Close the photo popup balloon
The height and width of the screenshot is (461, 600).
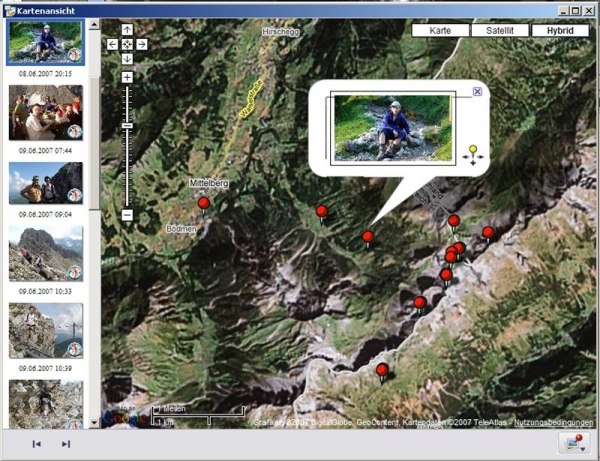pyautogui.click(x=477, y=92)
